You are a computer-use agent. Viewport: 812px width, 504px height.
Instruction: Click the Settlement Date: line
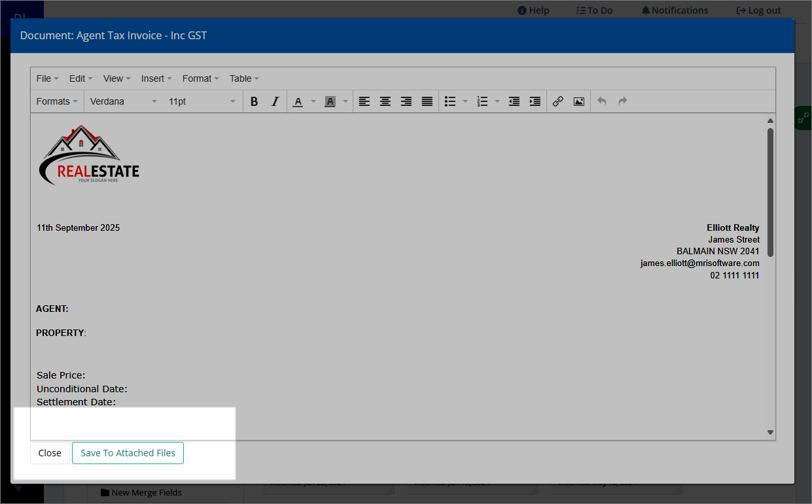(76, 402)
